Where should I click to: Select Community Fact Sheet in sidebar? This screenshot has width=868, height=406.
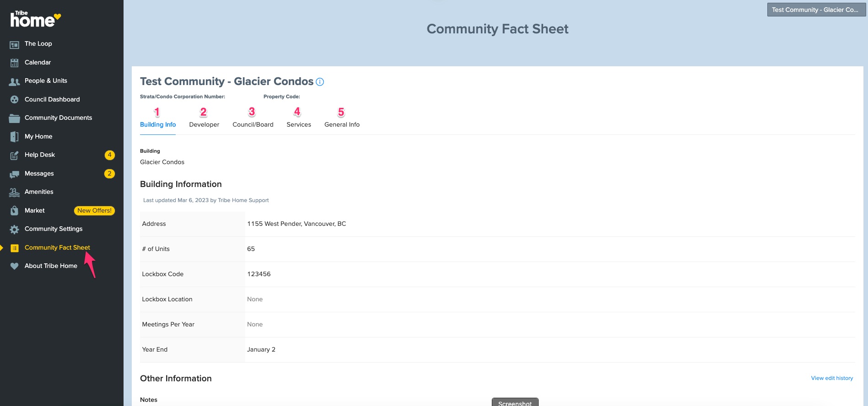pos(57,247)
